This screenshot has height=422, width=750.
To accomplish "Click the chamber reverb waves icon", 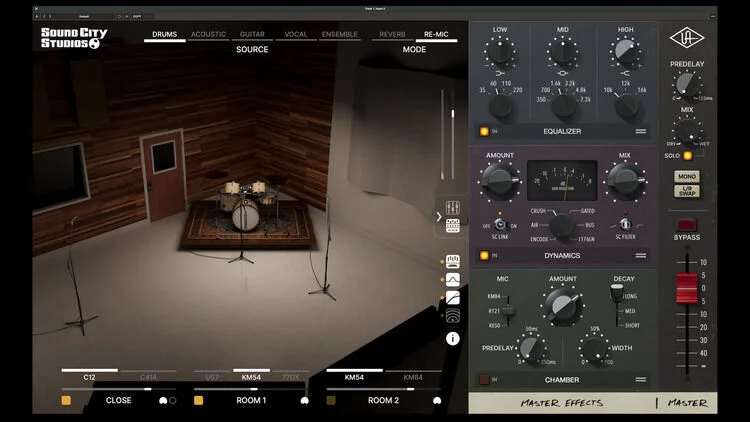I will tap(452, 316).
